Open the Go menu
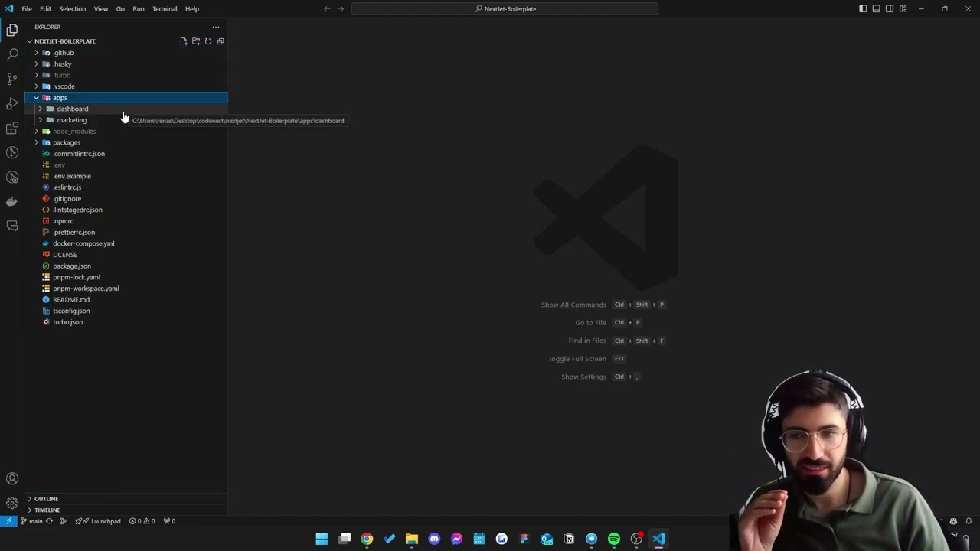 [120, 9]
